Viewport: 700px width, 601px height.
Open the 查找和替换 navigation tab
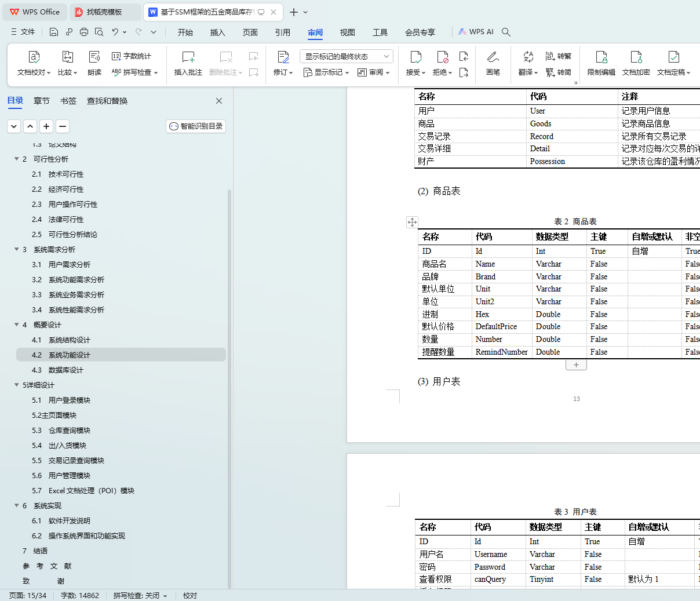pyautogui.click(x=107, y=101)
